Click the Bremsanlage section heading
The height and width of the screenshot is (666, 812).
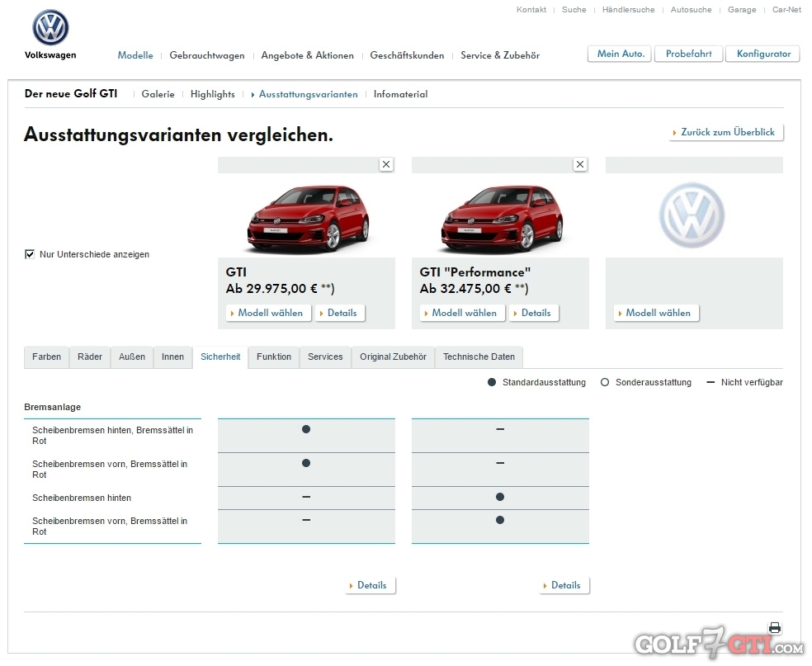coord(52,407)
